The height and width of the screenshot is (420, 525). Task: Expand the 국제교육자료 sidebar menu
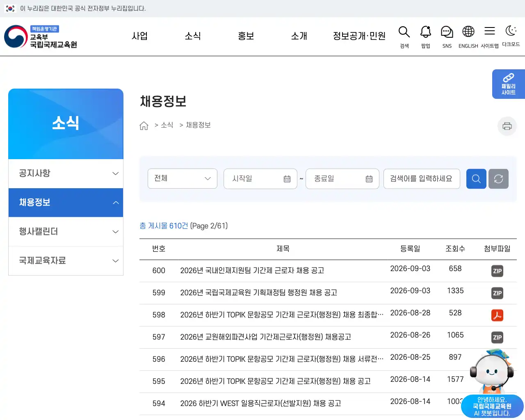(66, 261)
